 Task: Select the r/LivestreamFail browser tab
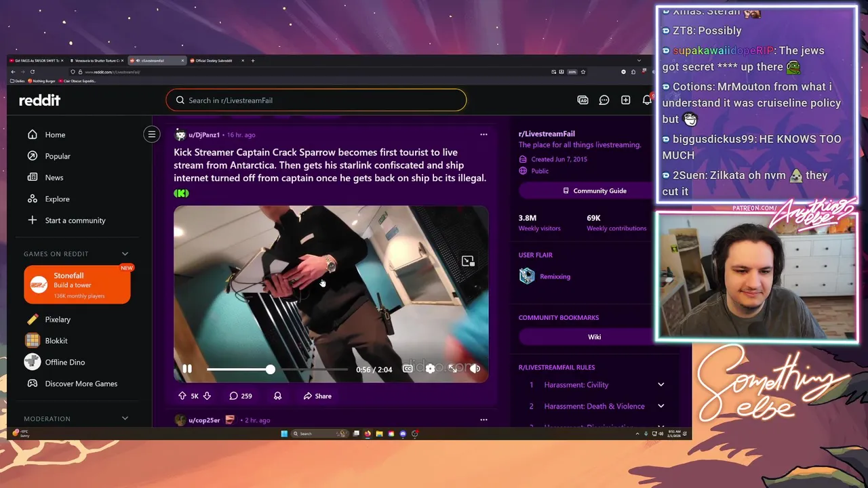pos(157,60)
